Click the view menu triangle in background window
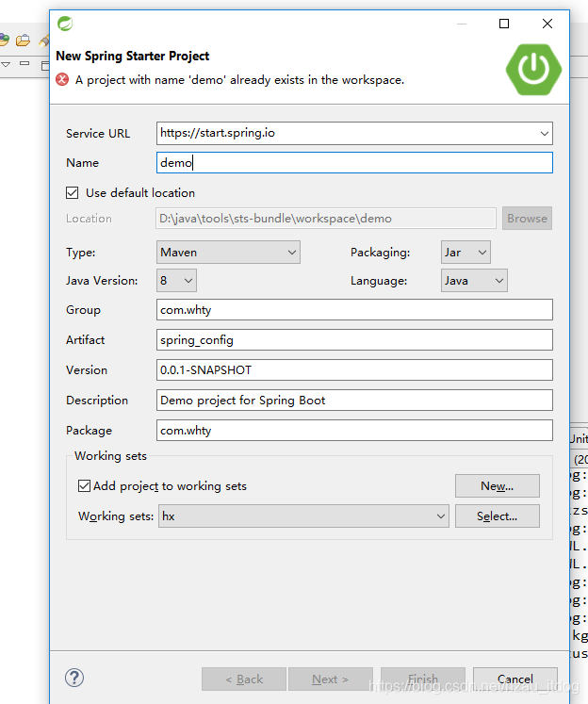588x704 pixels. click(6, 65)
